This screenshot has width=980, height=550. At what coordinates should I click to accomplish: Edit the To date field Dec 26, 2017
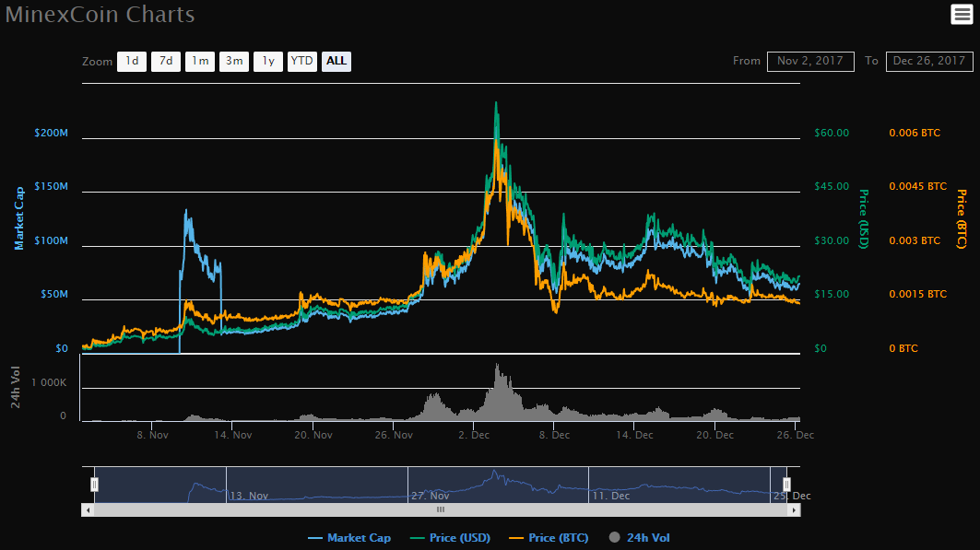[x=928, y=61]
